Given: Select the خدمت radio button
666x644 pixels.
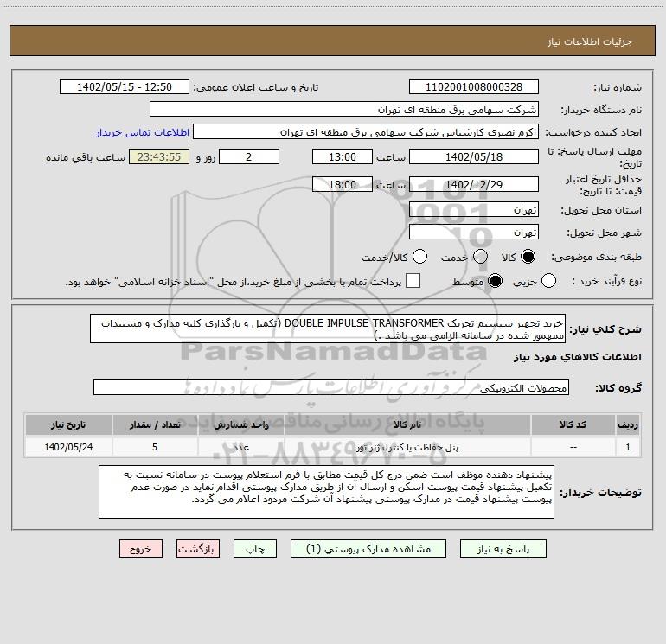Looking at the screenshot, I should pos(480,257).
